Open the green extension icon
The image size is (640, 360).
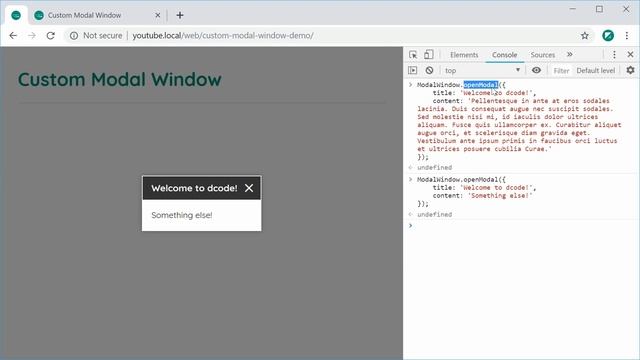click(608, 36)
